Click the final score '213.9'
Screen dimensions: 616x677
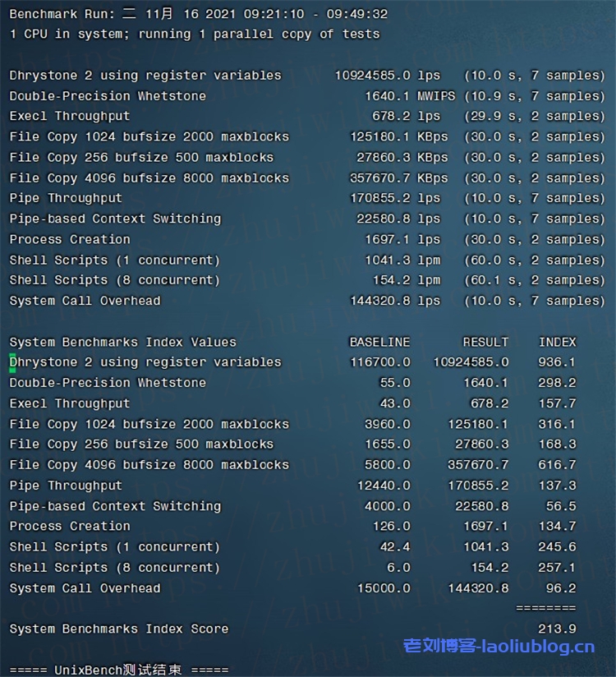click(557, 629)
